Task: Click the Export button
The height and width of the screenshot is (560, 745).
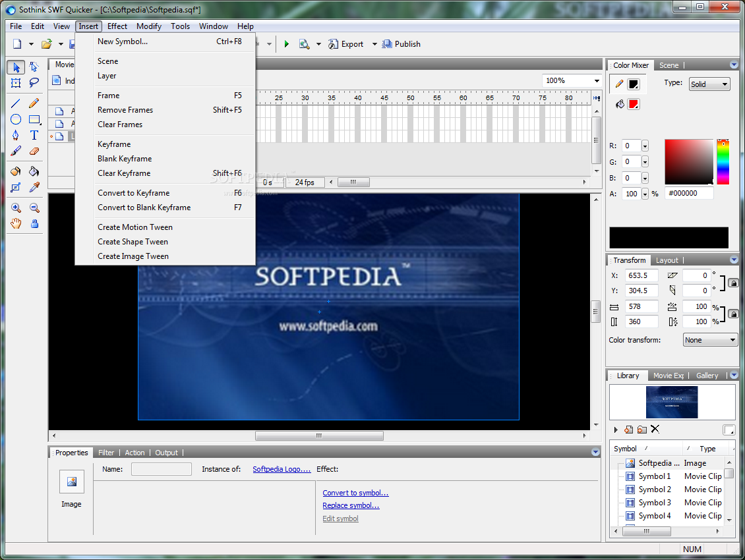Action: point(346,44)
